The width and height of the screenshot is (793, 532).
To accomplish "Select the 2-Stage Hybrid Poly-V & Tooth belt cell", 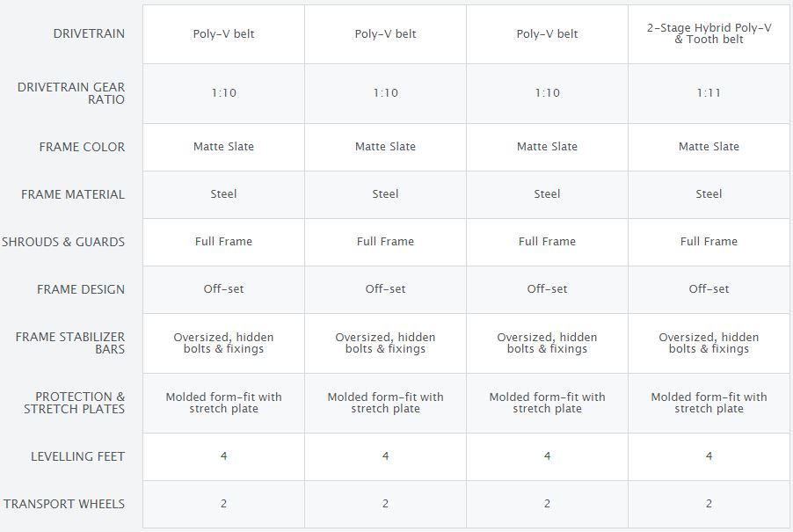I will click(x=709, y=34).
